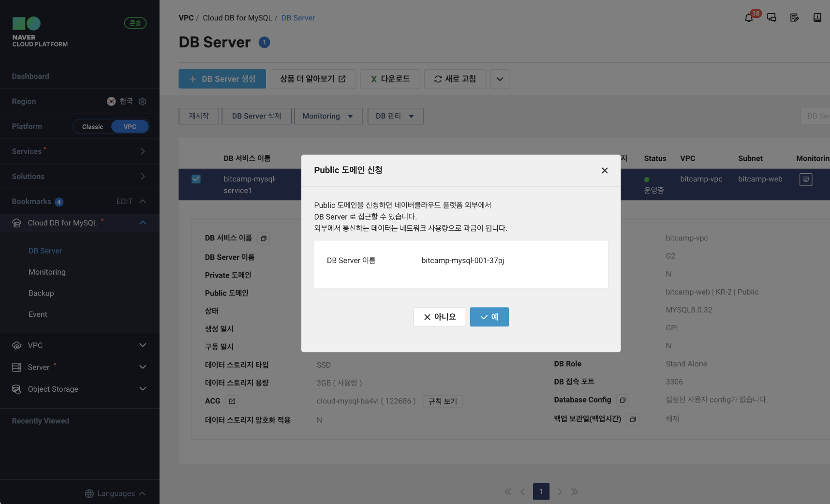The image size is (830, 504).
Task: Click 백업 보관일 copy icon
Action: [633, 419]
